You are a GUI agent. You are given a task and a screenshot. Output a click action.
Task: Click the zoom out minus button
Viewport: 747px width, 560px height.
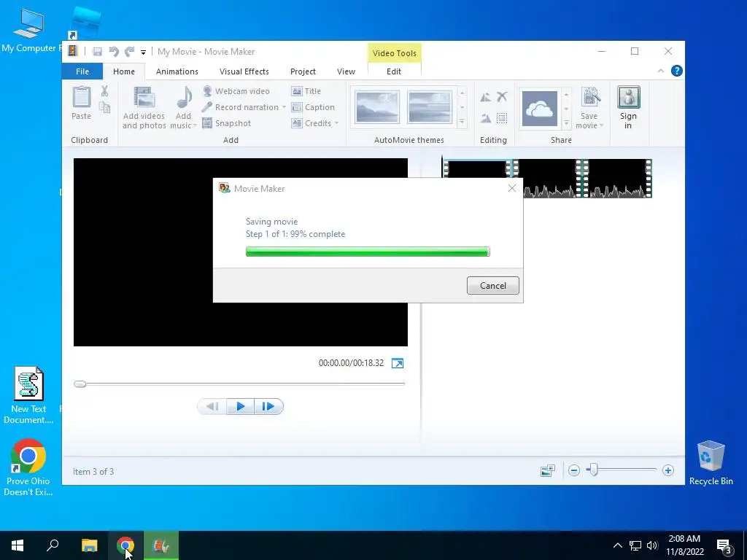574,471
